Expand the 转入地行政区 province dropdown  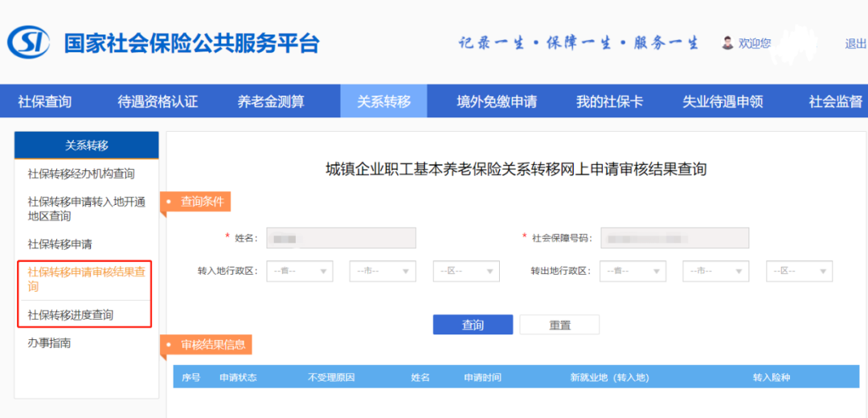coord(300,271)
